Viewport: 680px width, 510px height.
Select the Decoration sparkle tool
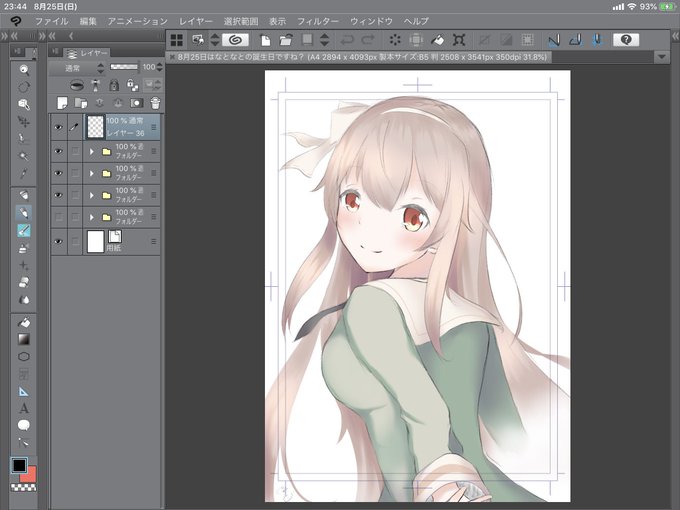pos(24,265)
